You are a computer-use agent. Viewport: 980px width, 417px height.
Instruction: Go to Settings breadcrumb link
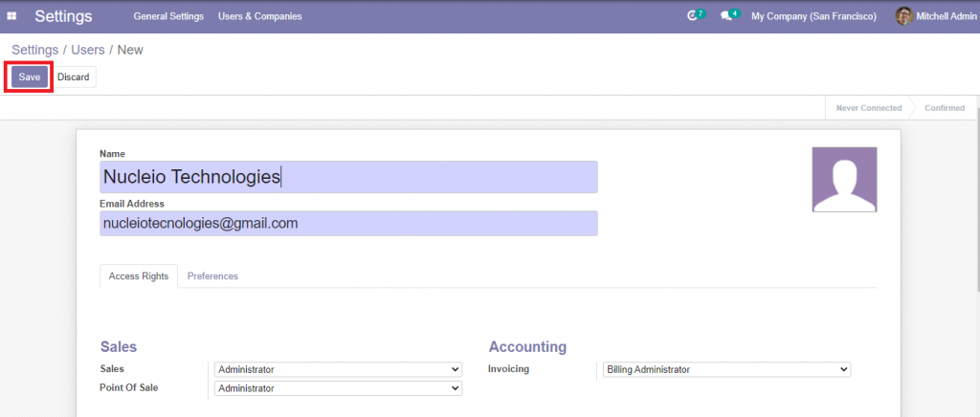[x=35, y=50]
